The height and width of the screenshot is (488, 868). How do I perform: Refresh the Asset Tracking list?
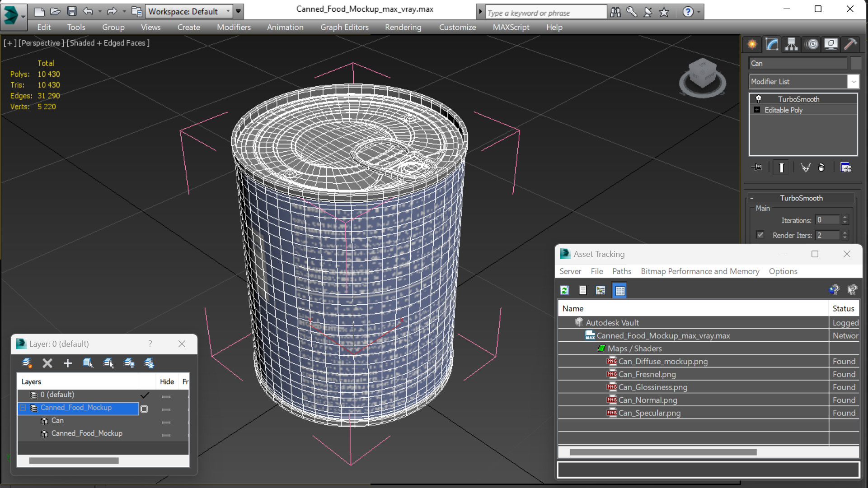564,290
